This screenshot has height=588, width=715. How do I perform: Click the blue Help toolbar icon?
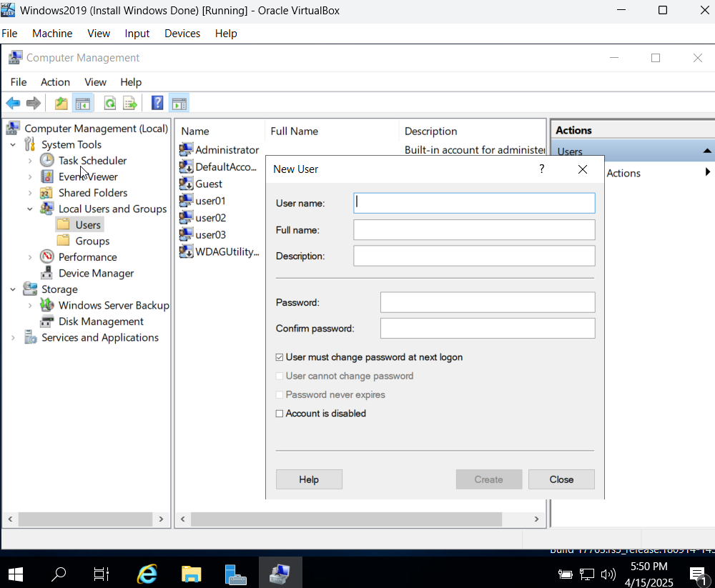tap(157, 104)
